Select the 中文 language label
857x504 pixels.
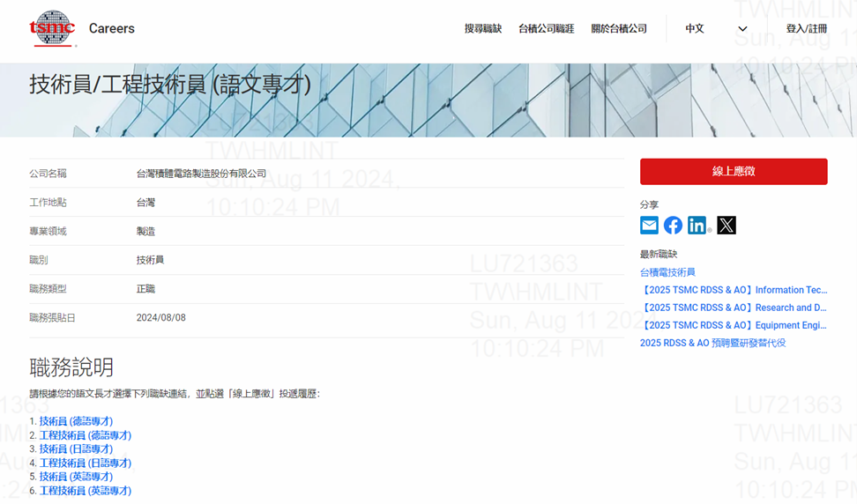(x=695, y=28)
